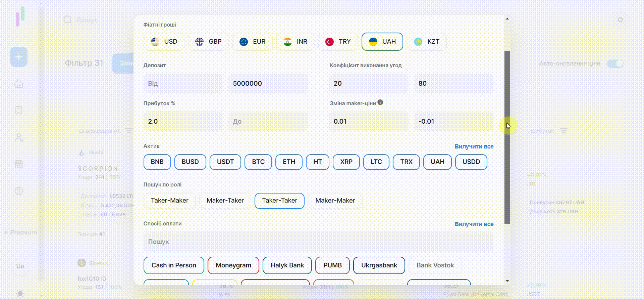Click the question mark help icon
This screenshot has width=644, height=299.
pyautogui.click(x=19, y=191)
